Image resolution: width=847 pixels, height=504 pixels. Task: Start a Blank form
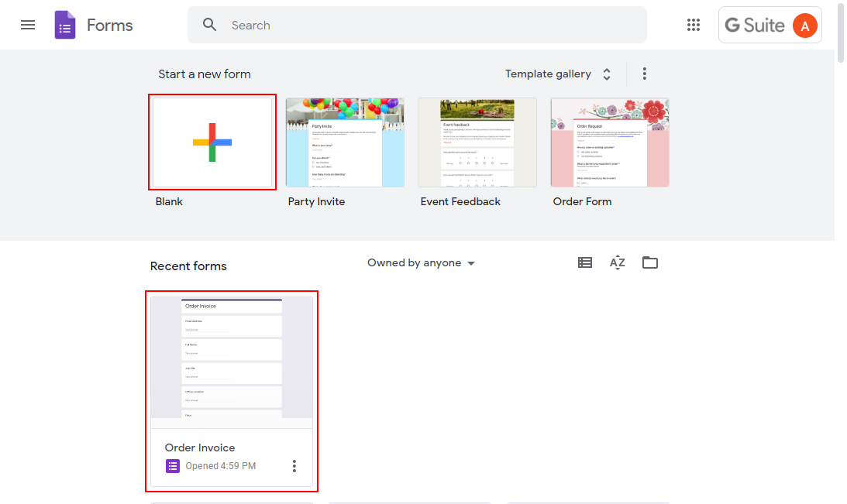(x=212, y=142)
